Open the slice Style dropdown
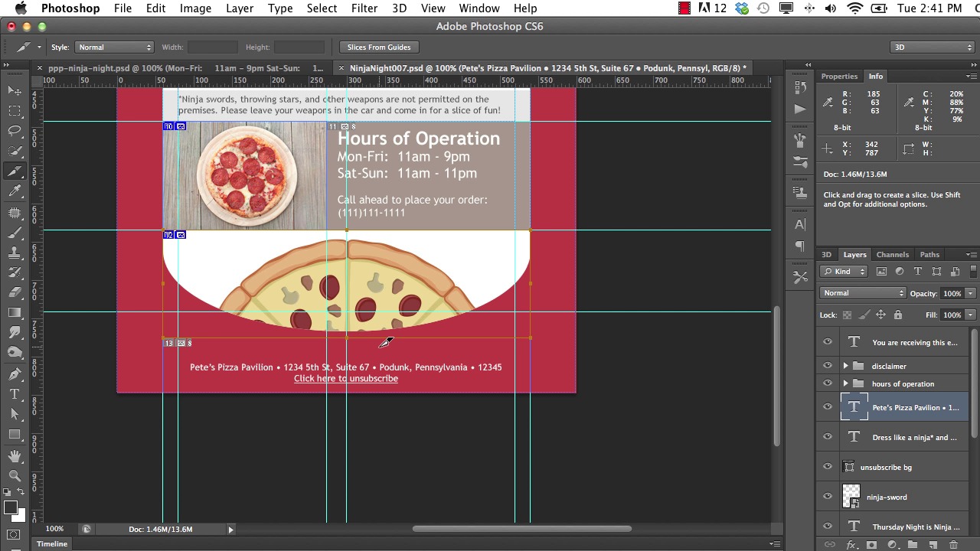The image size is (980, 551). coord(114,47)
